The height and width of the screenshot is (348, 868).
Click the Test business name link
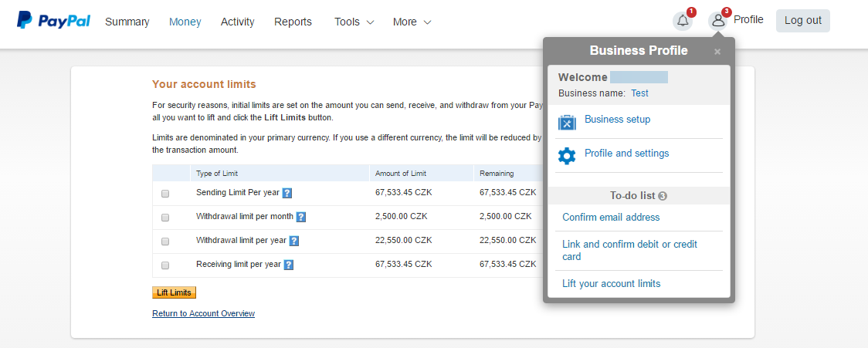pos(639,93)
